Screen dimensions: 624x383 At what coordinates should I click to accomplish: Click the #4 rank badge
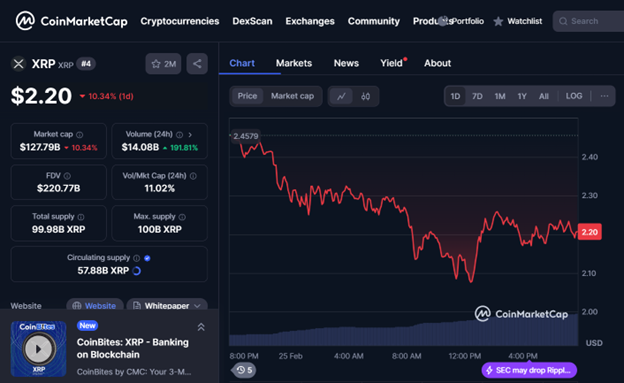[86, 64]
